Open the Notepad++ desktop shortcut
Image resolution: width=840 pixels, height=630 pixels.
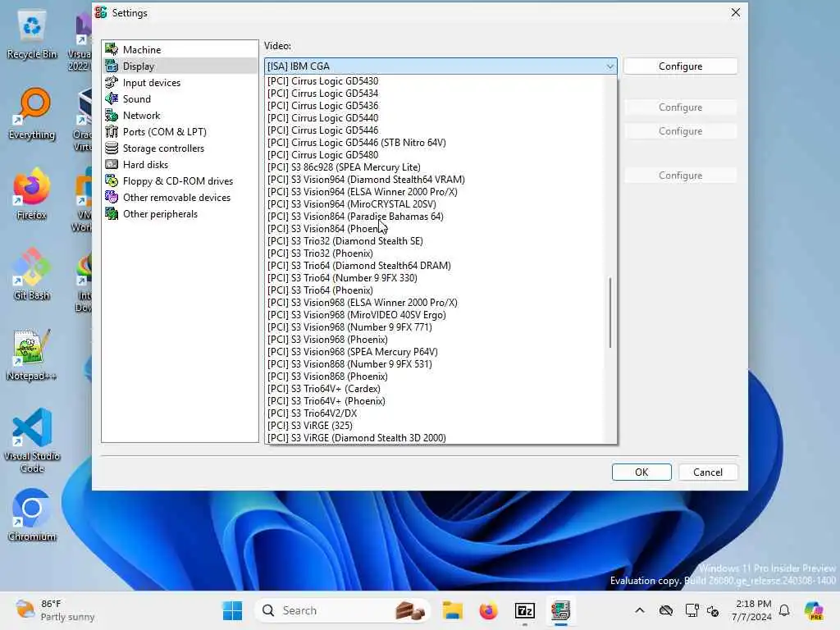point(32,355)
